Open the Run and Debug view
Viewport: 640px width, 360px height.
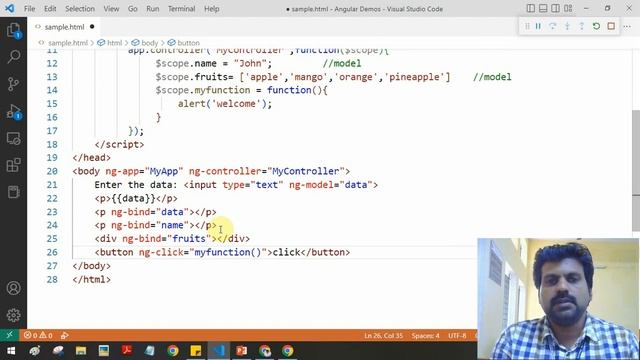pos(13,111)
